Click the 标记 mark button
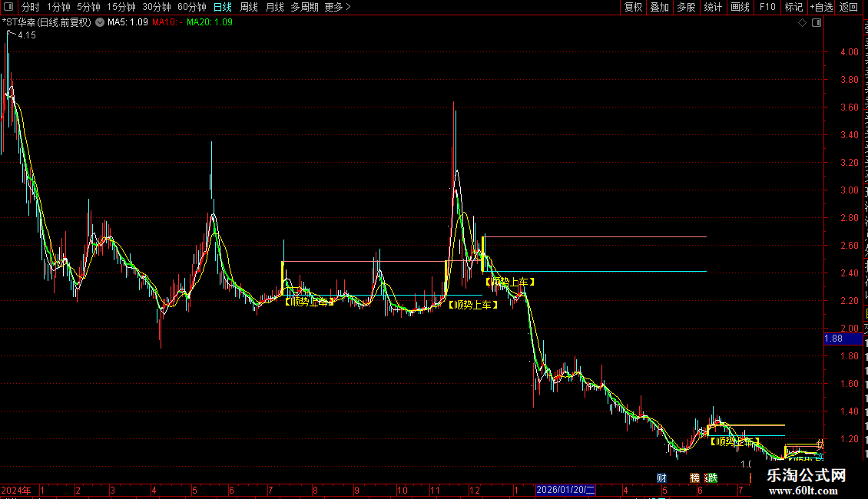The image size is (868, 499). coord(793,7)
